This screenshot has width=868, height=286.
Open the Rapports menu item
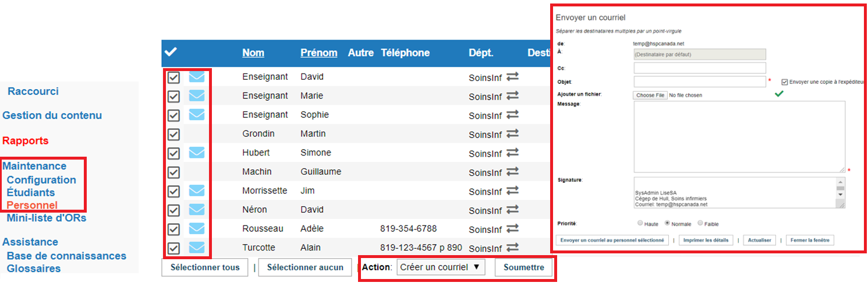pos(26,140)
